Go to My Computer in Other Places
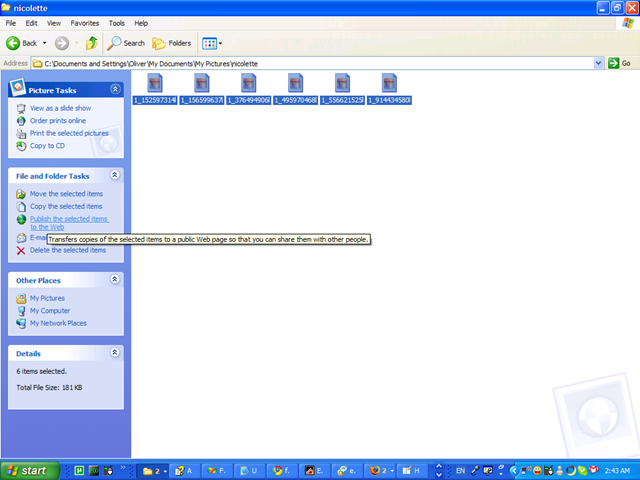 pos(50,311)
